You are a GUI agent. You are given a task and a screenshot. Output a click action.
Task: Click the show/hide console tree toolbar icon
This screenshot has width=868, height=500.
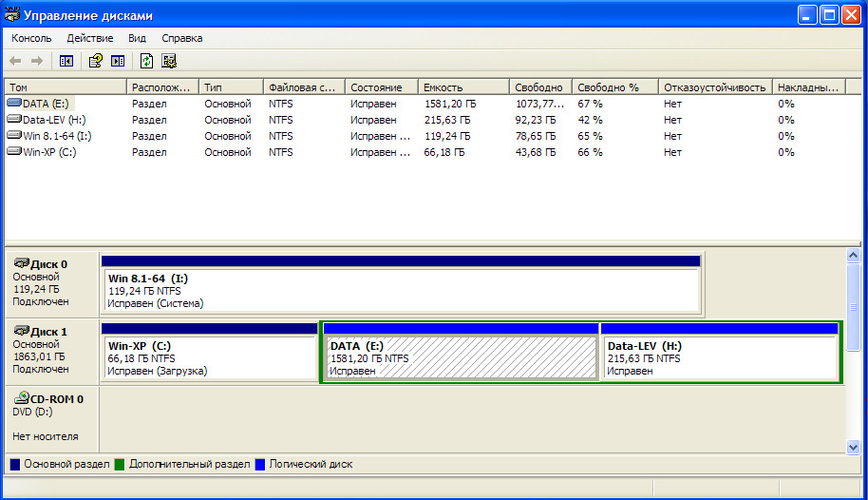[x=66, y=61]
